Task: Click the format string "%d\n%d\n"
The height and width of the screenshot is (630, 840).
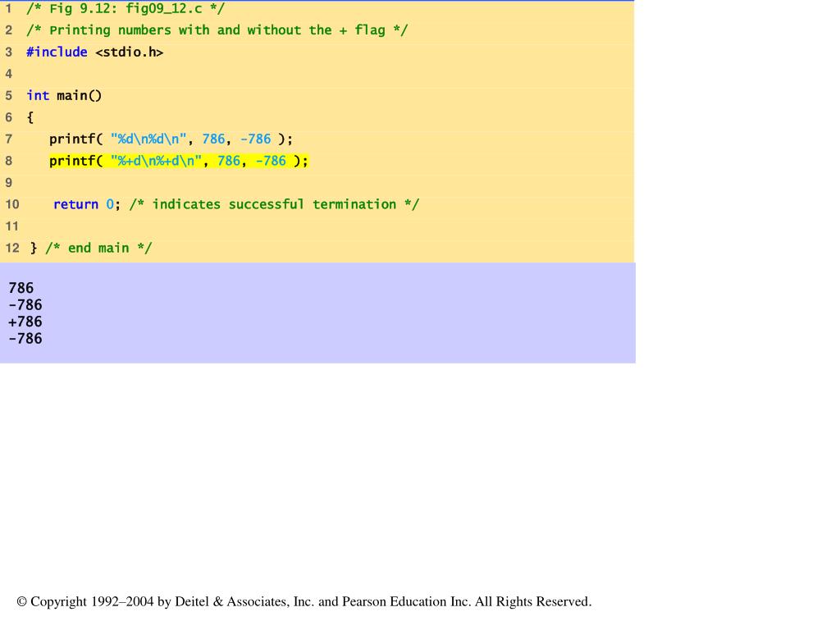Action: 148,139
